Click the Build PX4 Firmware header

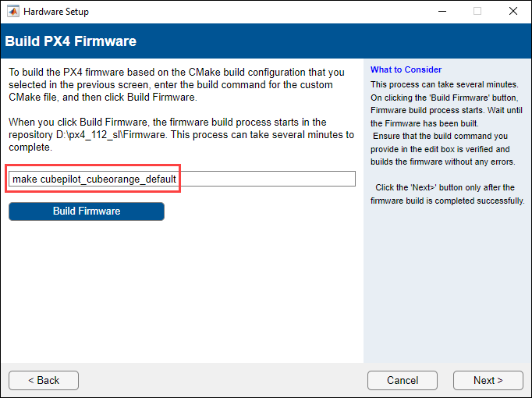71,41
